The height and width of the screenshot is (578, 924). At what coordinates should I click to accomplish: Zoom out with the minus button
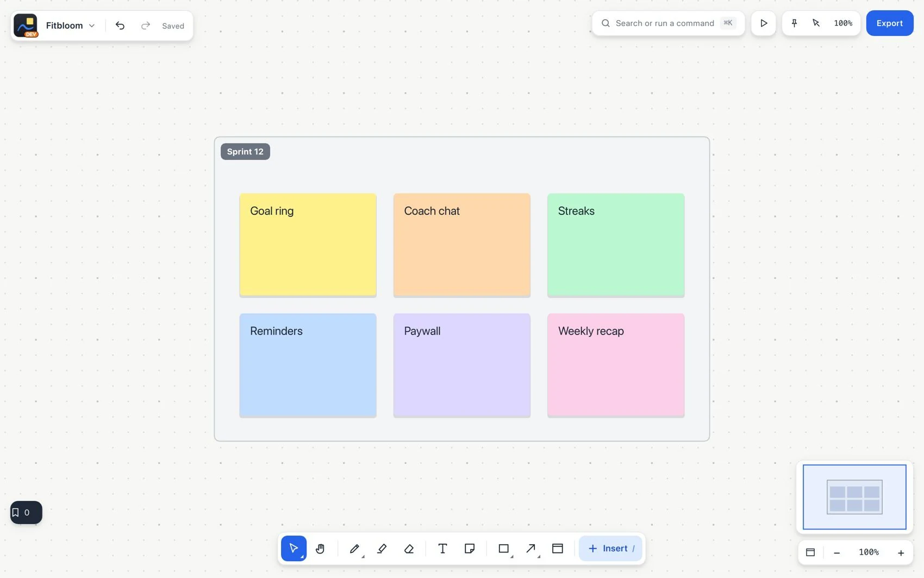click(x=837, y=552)
